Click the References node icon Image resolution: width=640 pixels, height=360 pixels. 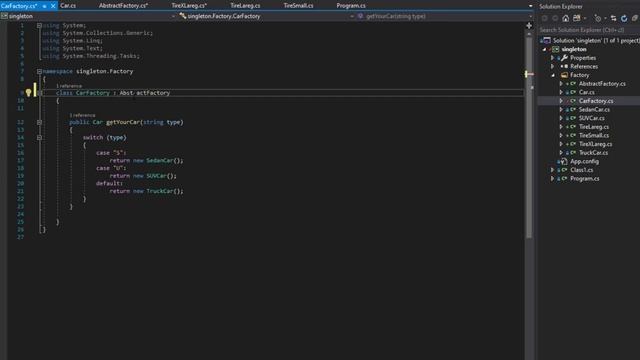point(564,67)
